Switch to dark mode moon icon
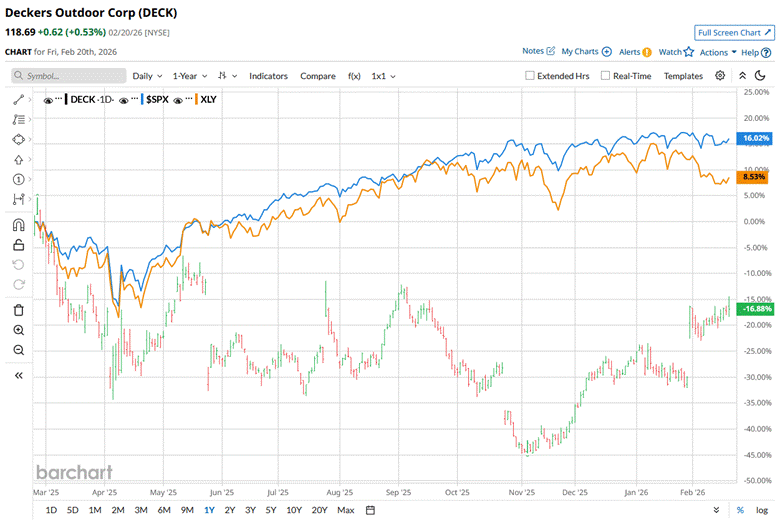Viewport: 780px width, 520px height. [x=762, y=76]
